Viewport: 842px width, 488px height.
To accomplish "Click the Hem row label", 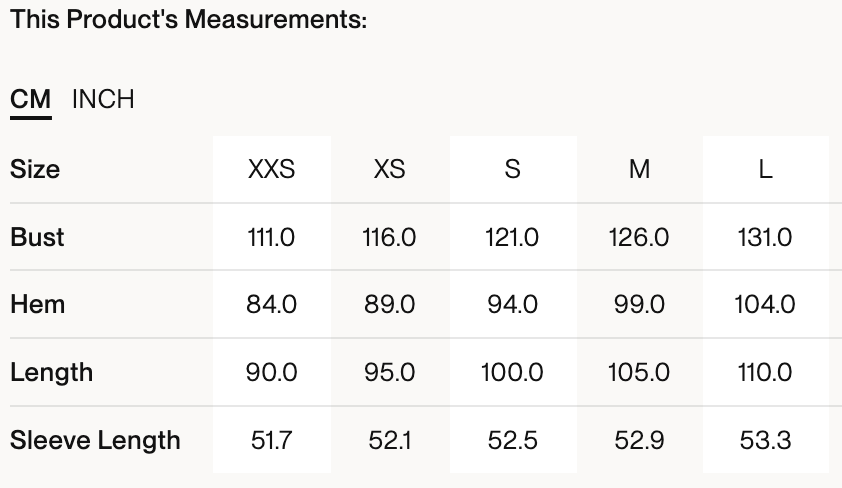I will pos(36,304).
